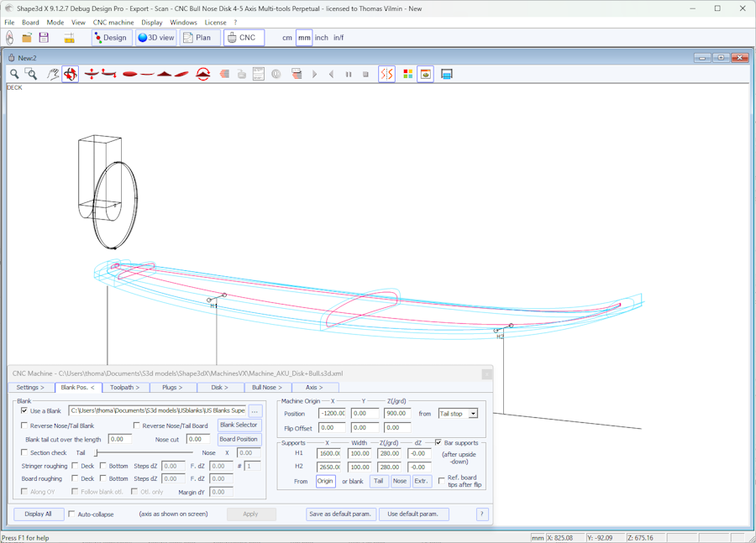Click the save floppy disk icon
Screen dimensions: 756x543
pyautogui.click(x=44, y=38)
